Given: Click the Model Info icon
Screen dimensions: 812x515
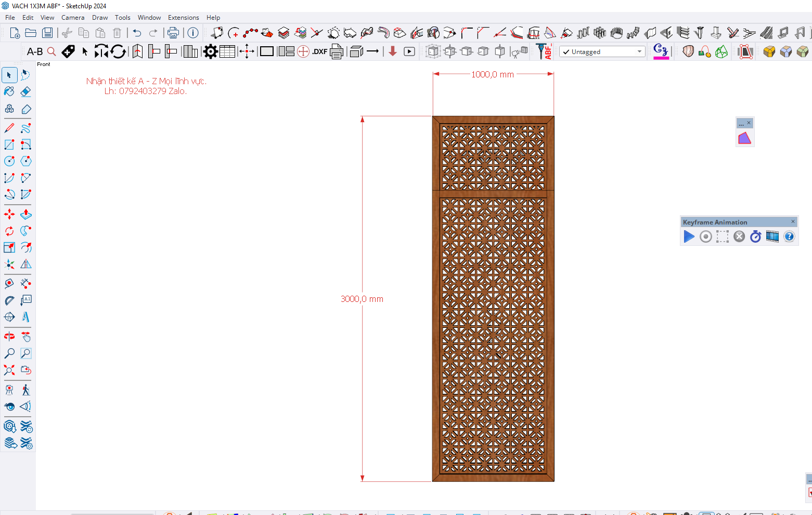Looking at the screenshot, I should point(193,33).
